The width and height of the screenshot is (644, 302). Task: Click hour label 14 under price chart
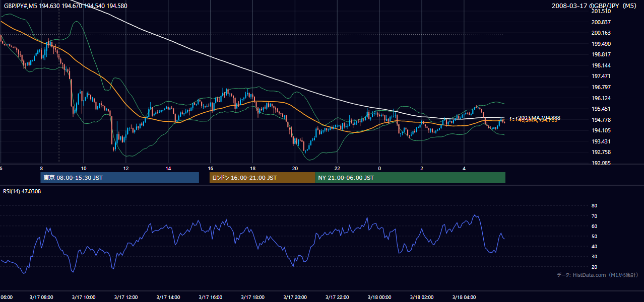pyautogui.click(x=168, y=168)
